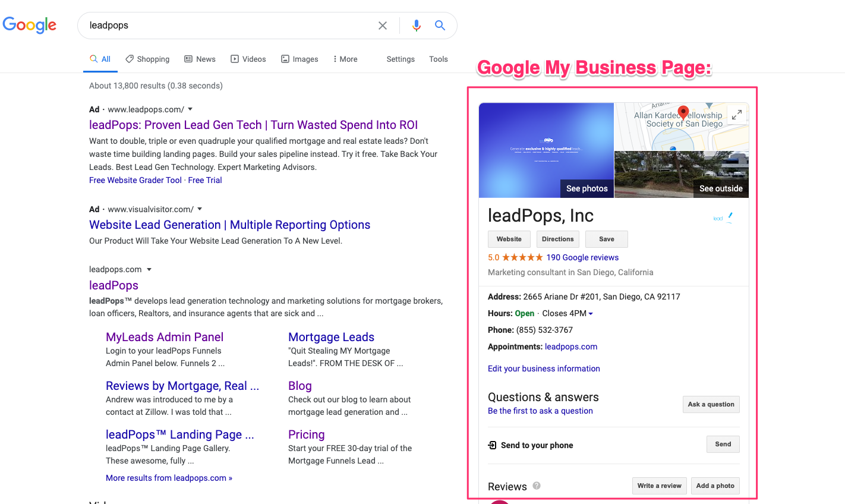Expand the map with arrows icon

[736, 115]
